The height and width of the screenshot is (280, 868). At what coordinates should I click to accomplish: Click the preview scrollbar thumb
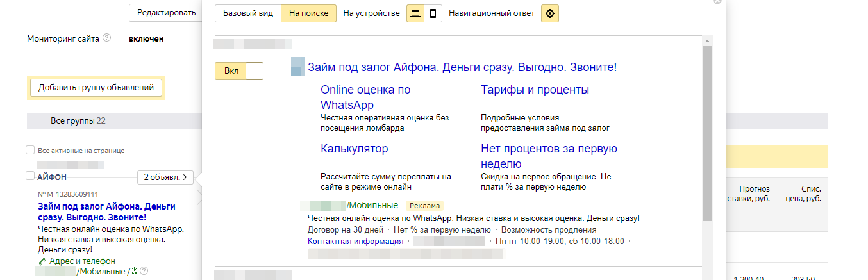click(707, 135)
